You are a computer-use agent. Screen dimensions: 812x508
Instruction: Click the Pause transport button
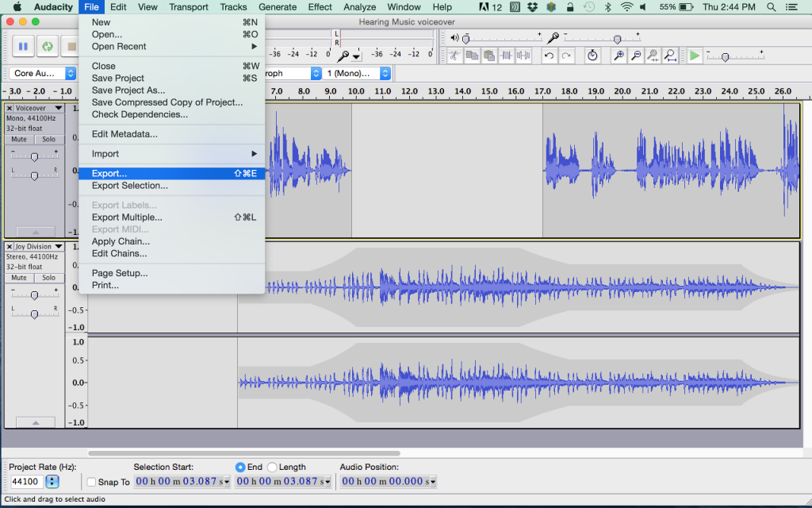(x=23, y=47)
